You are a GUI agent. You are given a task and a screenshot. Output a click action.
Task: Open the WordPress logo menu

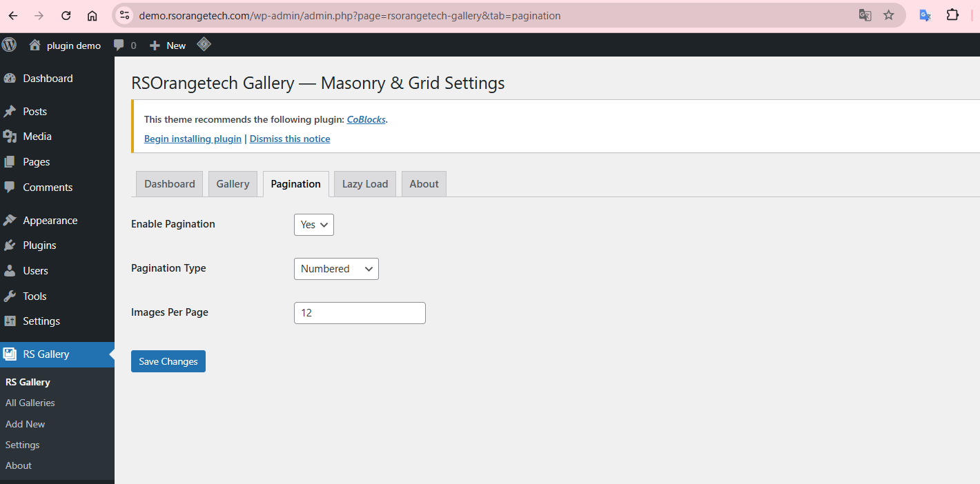coord(10,45)
